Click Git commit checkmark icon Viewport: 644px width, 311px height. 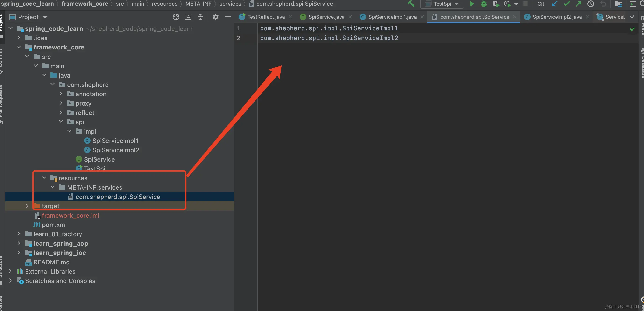566,4
